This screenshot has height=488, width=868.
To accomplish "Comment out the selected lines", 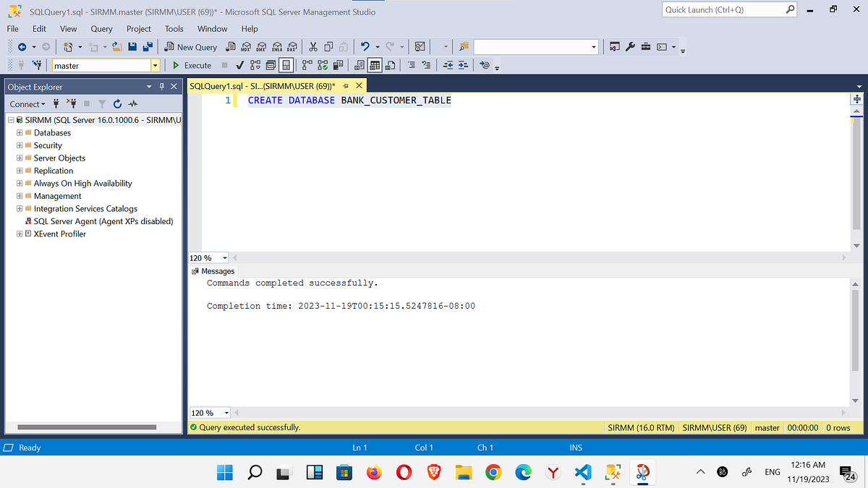I will [410, 65].
